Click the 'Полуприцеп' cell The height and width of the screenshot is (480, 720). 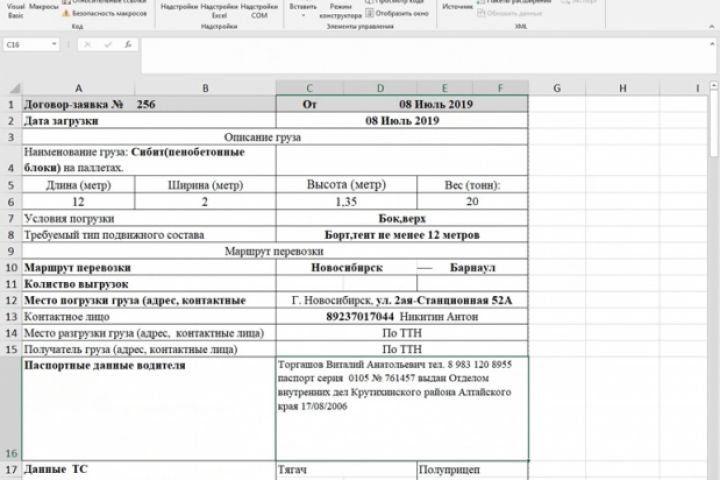click(x=472, y=470)
